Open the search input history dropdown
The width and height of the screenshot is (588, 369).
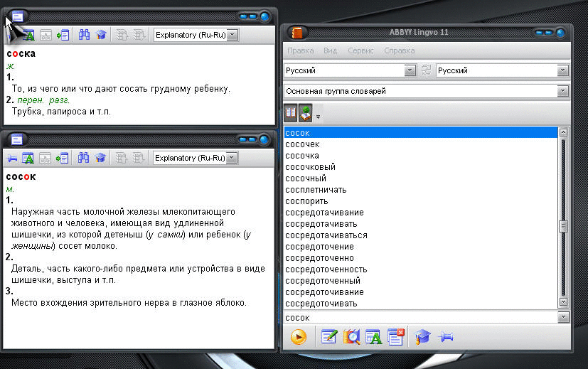[563, 318]
